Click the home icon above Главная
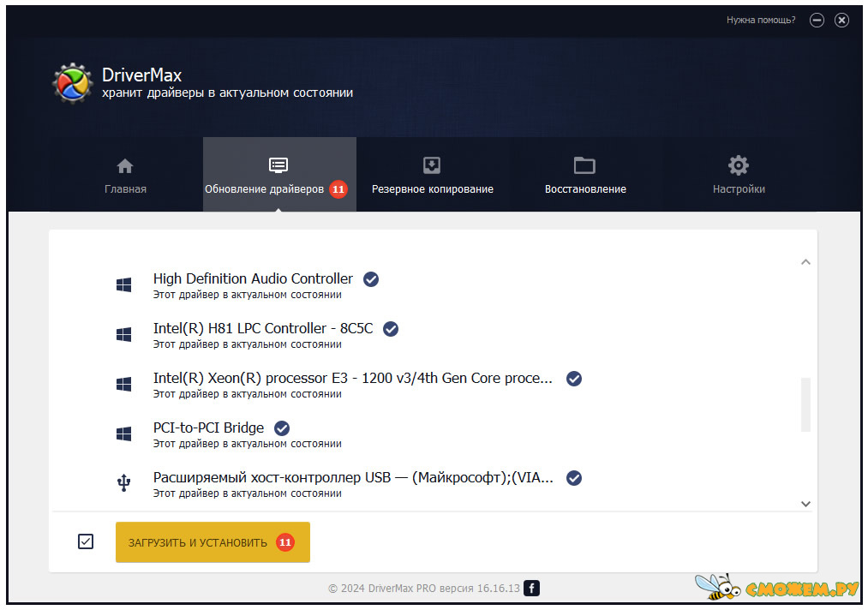This screenshot has width=868, height=610. [x=125, y=165]
